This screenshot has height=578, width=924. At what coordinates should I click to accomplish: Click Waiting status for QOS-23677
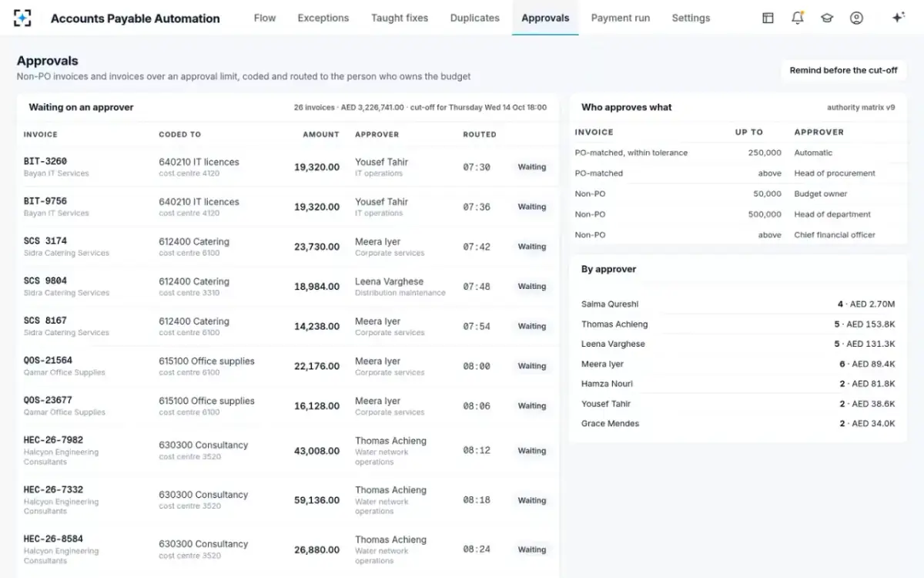(532, 406)
